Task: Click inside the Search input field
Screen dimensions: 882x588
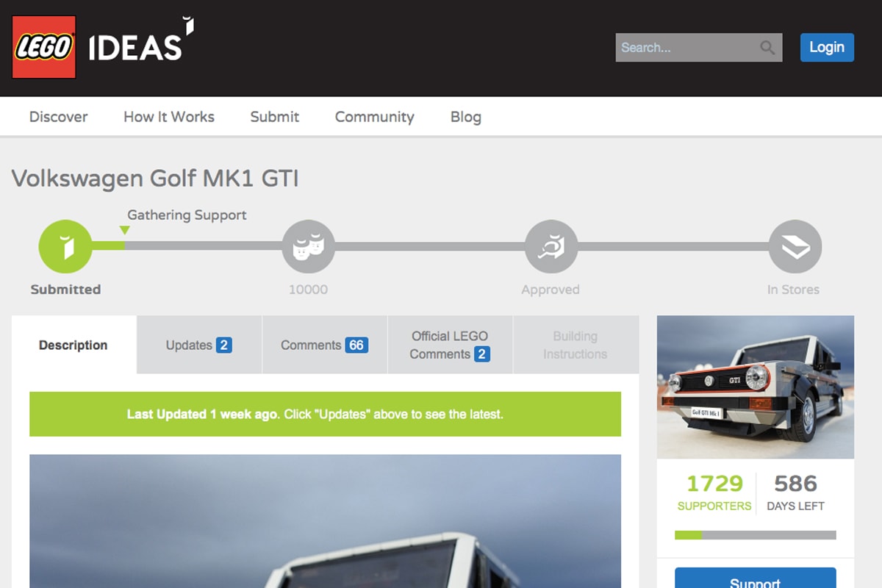Action: (x=684, y=48)
